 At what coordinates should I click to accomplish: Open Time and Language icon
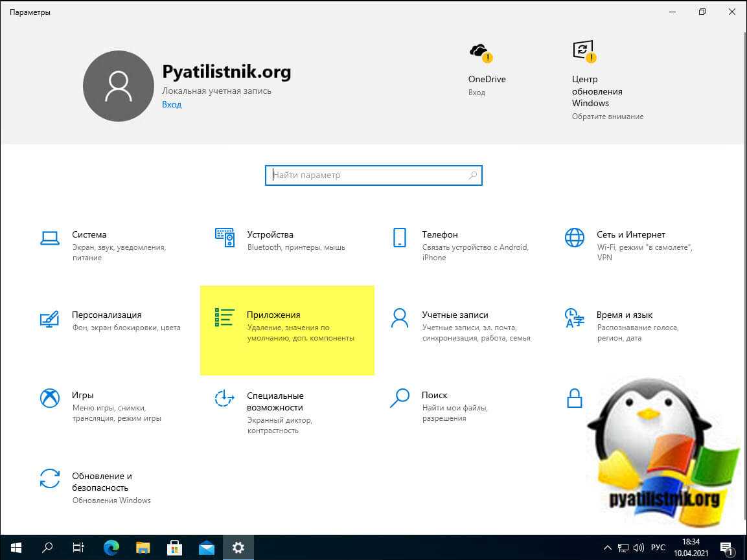pos(574,318)
